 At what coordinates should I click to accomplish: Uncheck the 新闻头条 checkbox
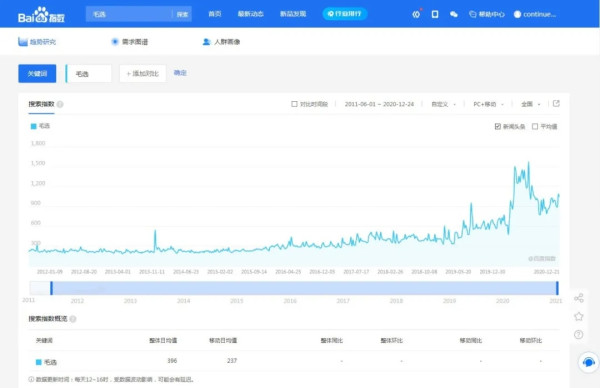[x=497, y=126]
